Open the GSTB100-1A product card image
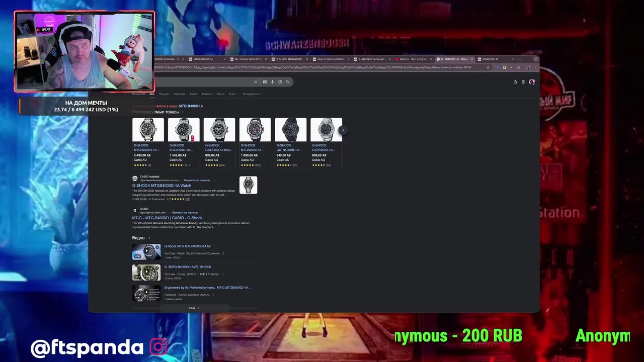This screenshot has height=362, width=644. 219,130
